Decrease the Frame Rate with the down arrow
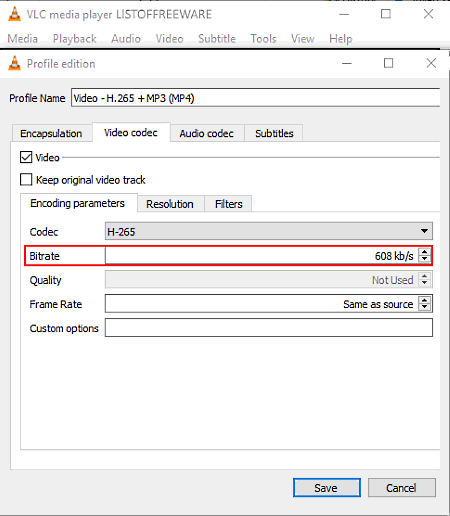 [424, 307]
